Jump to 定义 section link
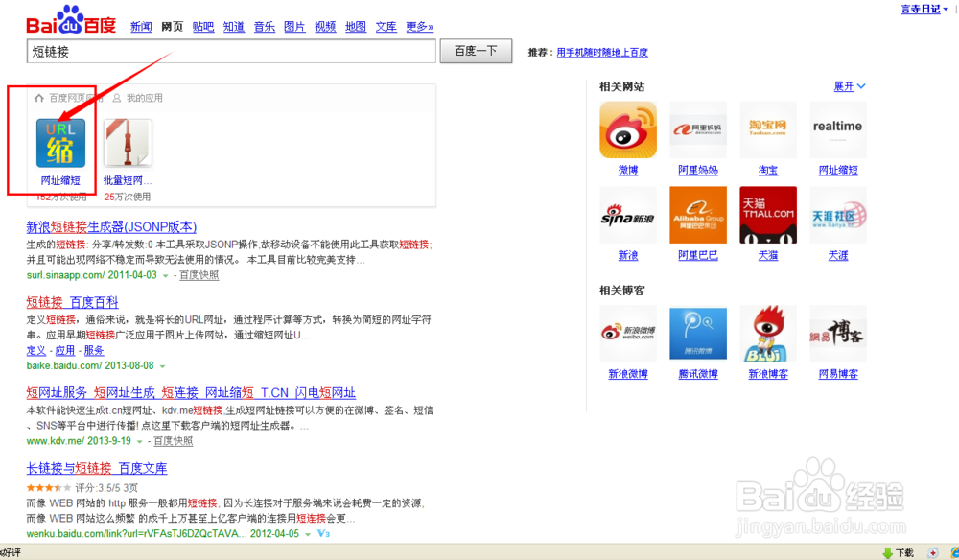Screen dimensions: 959x560 [36, 350]
